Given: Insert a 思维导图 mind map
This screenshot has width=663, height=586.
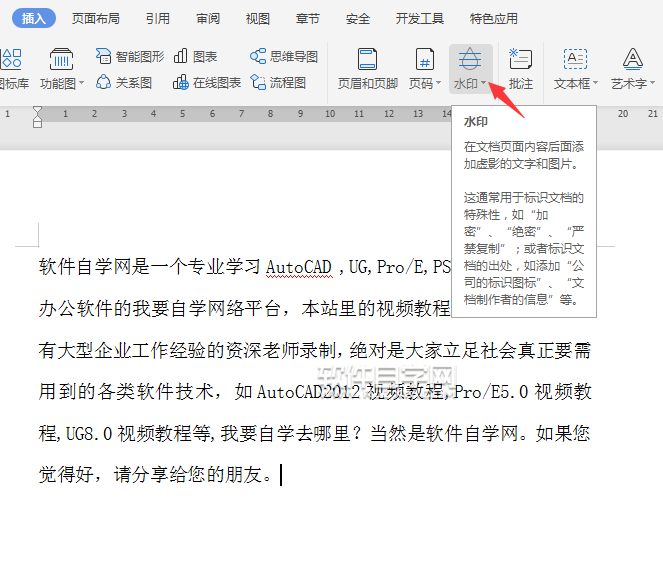Looking at the screenshot, I should [x=284, y=56].
